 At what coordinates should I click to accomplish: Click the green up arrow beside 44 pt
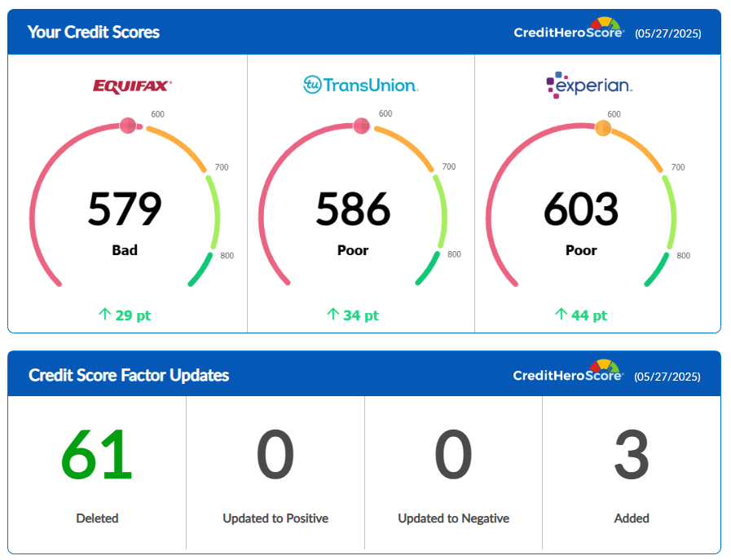click(561, 314)
